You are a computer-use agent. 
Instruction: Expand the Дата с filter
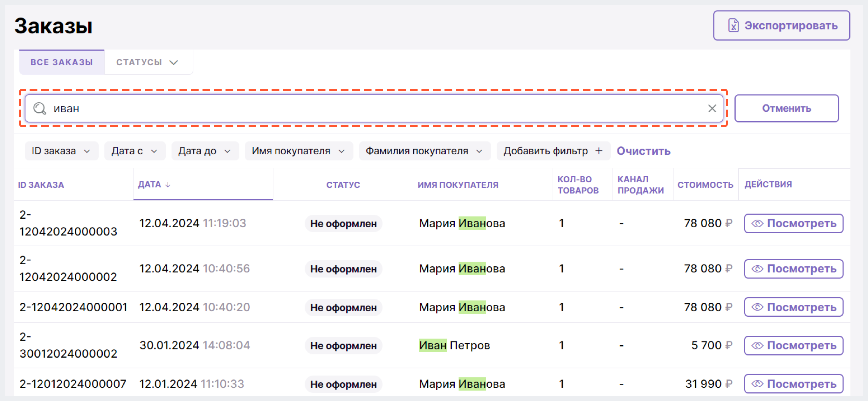click(135, 151)
